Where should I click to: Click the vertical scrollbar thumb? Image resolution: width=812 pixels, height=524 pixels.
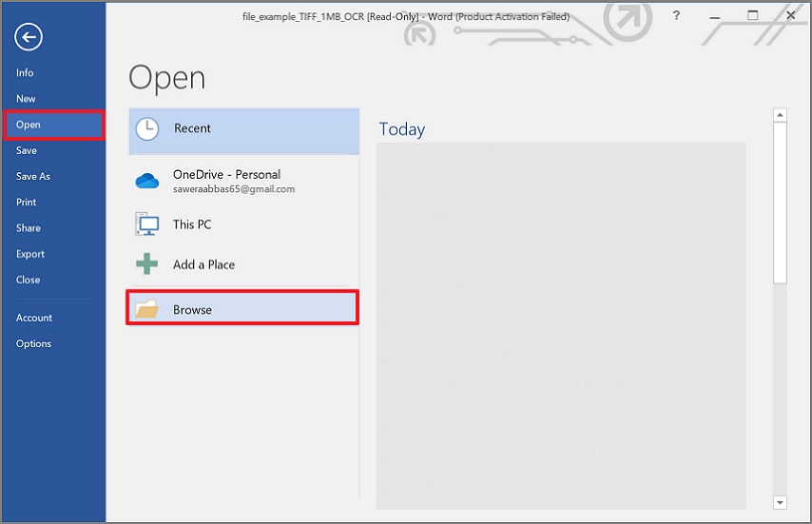[780, 203]
